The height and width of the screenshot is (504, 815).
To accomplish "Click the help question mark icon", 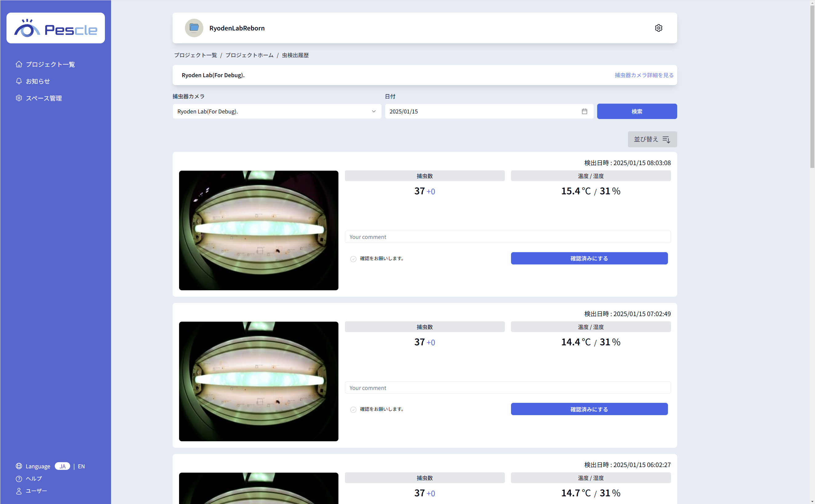I will pos(19,479).
